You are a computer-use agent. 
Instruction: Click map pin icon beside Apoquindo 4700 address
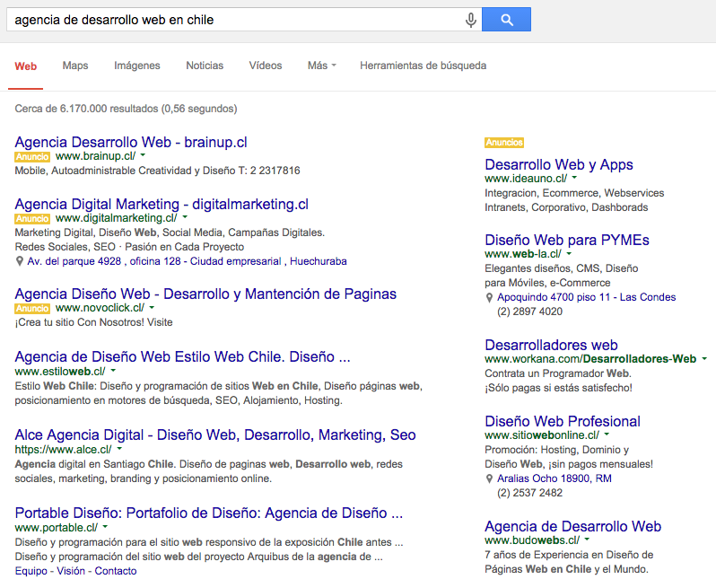tap(489, 297)
